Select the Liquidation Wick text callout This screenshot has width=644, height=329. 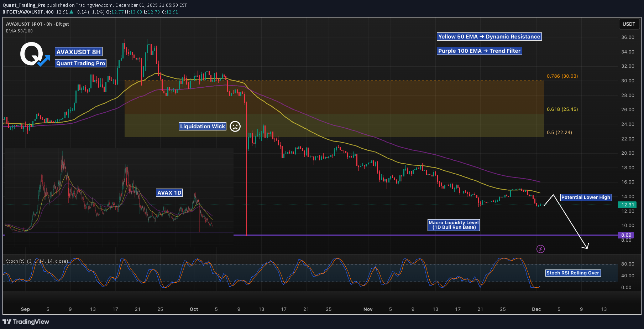[x=202, y=126]
